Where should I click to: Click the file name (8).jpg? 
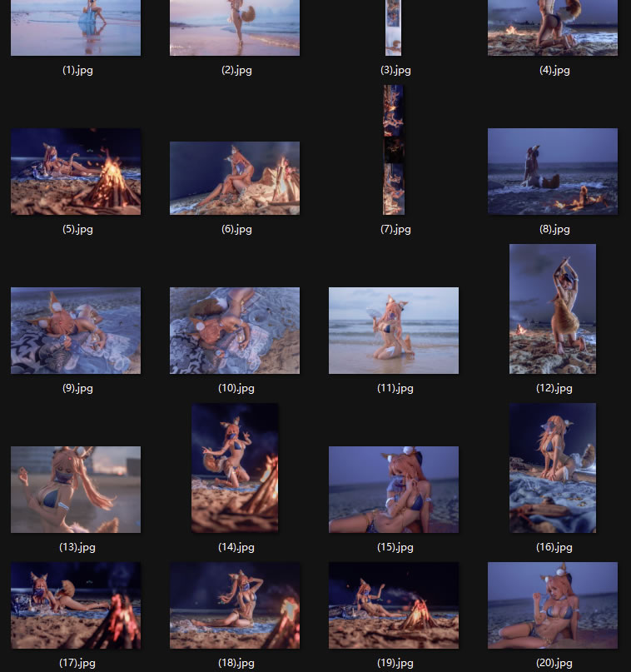(x=554, y=229)
